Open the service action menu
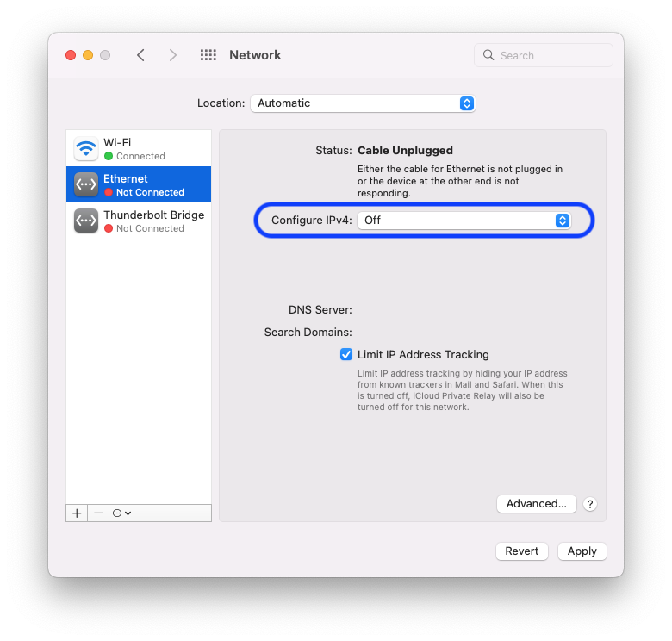 121,513
